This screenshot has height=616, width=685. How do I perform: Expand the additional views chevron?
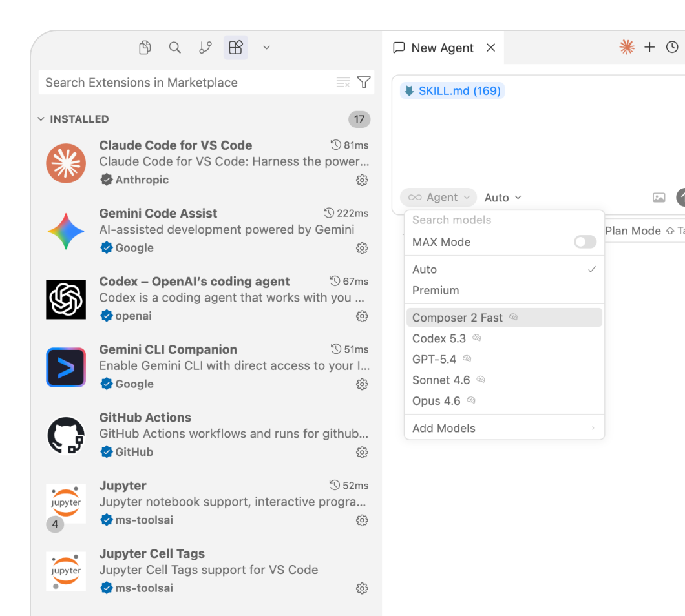(x=266, y=47)
